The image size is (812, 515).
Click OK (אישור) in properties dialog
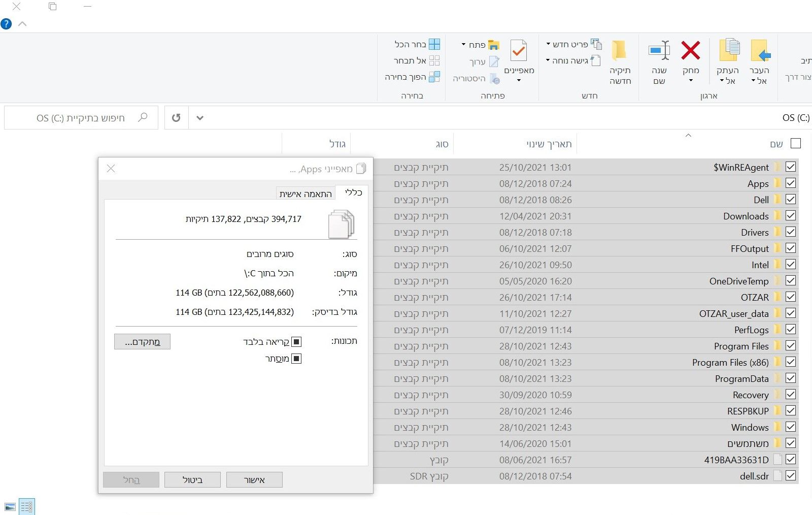click(x=254, y=479)
